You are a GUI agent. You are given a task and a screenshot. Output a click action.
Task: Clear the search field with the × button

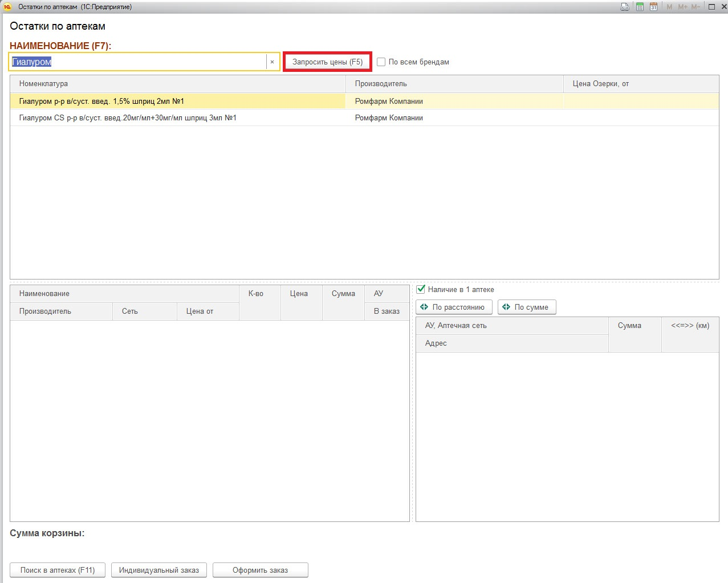click(x=272, y=62)
